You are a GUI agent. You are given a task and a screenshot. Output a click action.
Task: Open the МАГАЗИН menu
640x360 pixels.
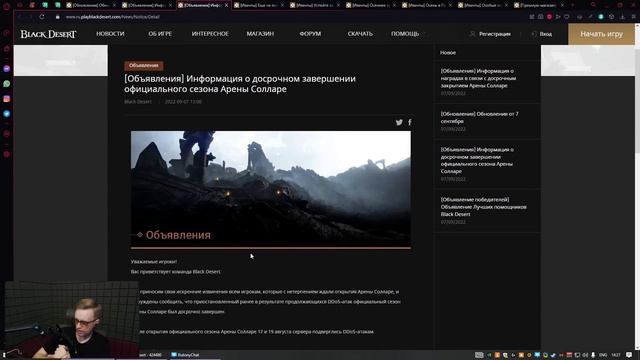(260, 34)
